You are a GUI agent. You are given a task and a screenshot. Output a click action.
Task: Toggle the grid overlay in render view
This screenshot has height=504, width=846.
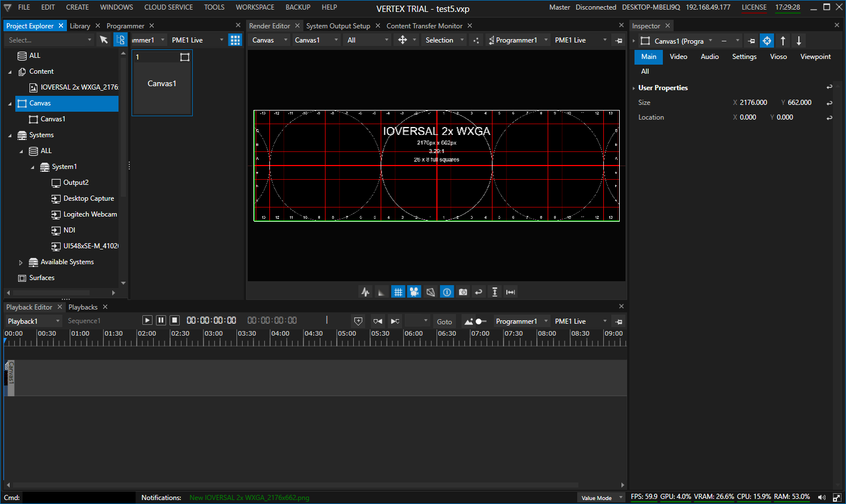tap(398, 292)
